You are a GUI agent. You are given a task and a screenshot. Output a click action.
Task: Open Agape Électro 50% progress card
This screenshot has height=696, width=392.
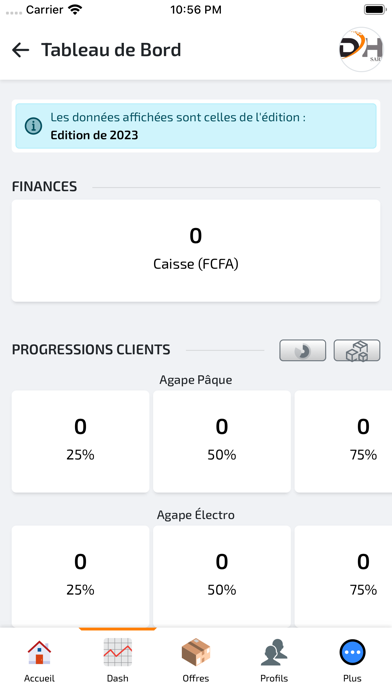(222, 576)
